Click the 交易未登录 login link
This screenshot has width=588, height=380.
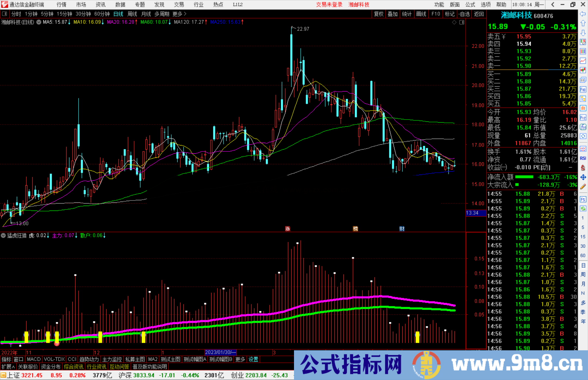[x=329, y=5]
